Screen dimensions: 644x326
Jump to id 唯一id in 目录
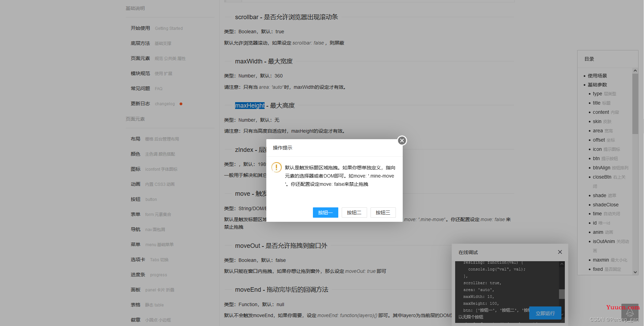coord(601,223)
